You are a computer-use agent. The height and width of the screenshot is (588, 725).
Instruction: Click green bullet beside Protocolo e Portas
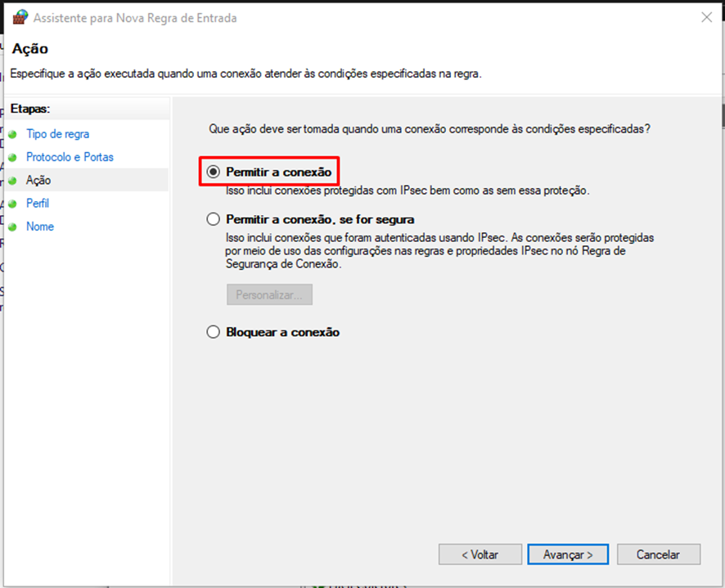[x=12, y=157]
